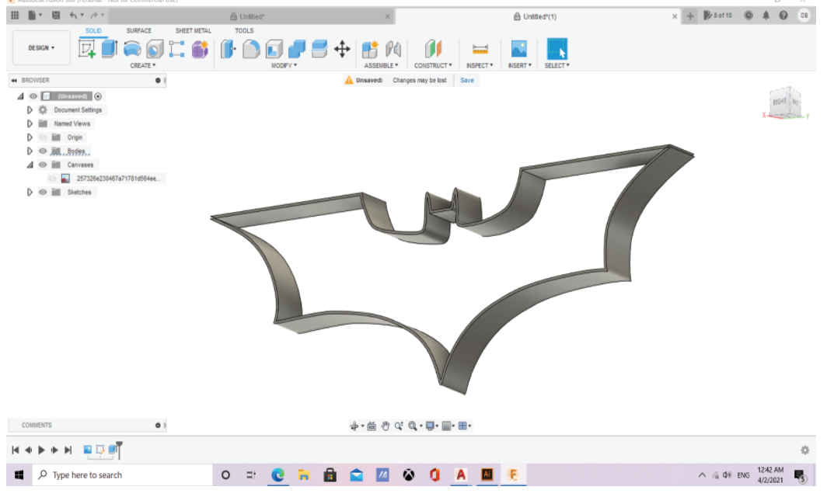Expand the Bodies folder
This screenshot has height=504, width=834.
click(x=30, y=151)
